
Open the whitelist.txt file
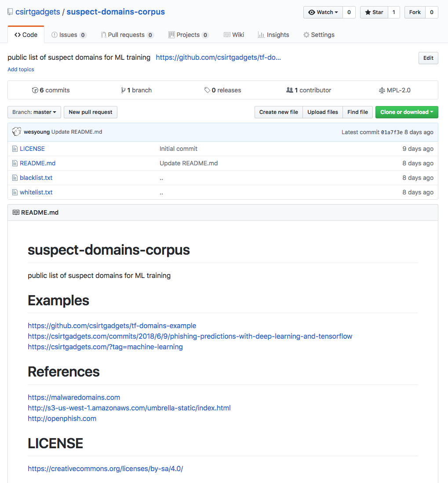[36, 192]
